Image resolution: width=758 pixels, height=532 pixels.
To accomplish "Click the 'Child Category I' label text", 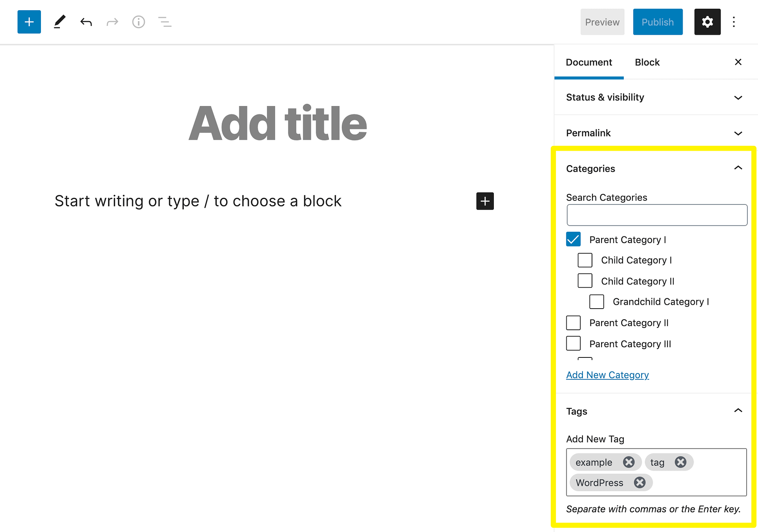I will (x=636, y=260).
